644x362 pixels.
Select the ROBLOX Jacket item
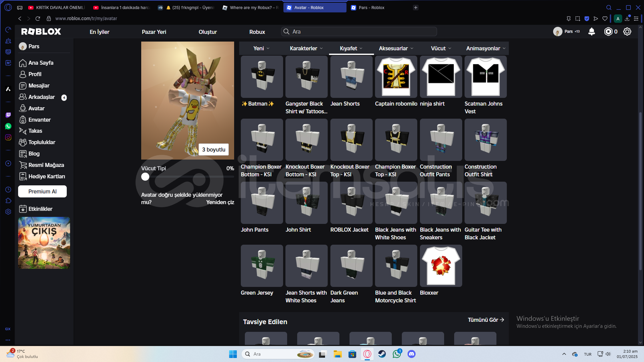click(x=351, y=203)
